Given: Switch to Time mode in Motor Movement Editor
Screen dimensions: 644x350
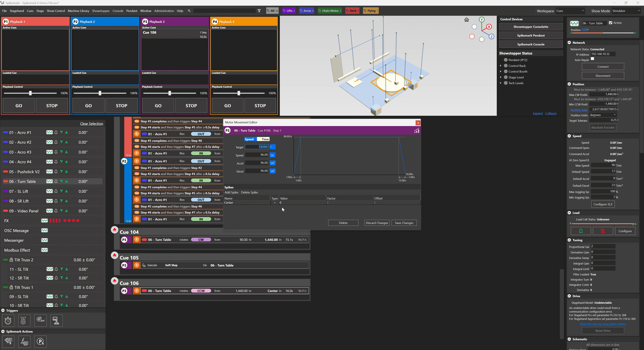Looking at the screenshot, I should pos(263,139).
